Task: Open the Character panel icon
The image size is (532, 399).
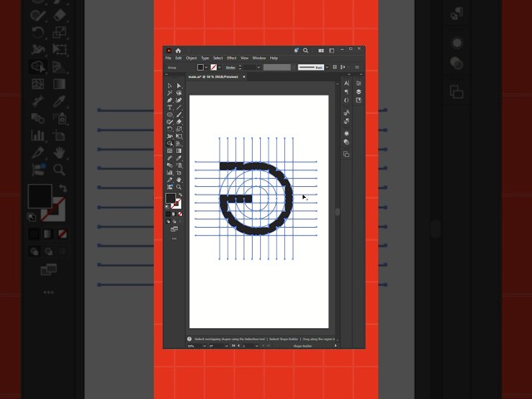Action: click(x=347, y=83)
